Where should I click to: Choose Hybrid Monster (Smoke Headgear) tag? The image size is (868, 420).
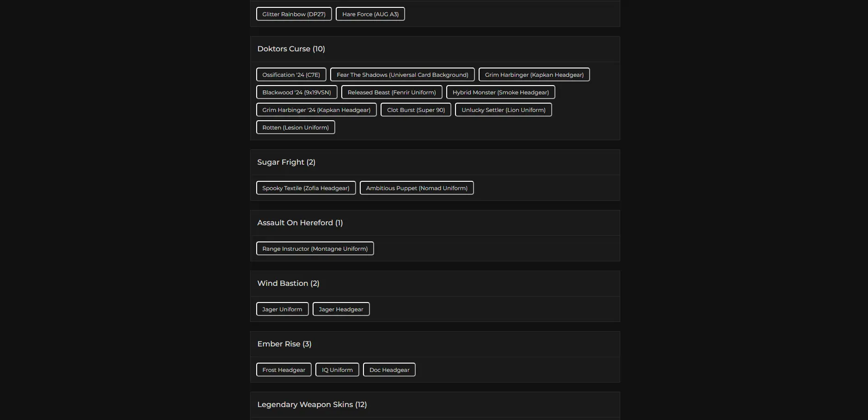point(500,93)
